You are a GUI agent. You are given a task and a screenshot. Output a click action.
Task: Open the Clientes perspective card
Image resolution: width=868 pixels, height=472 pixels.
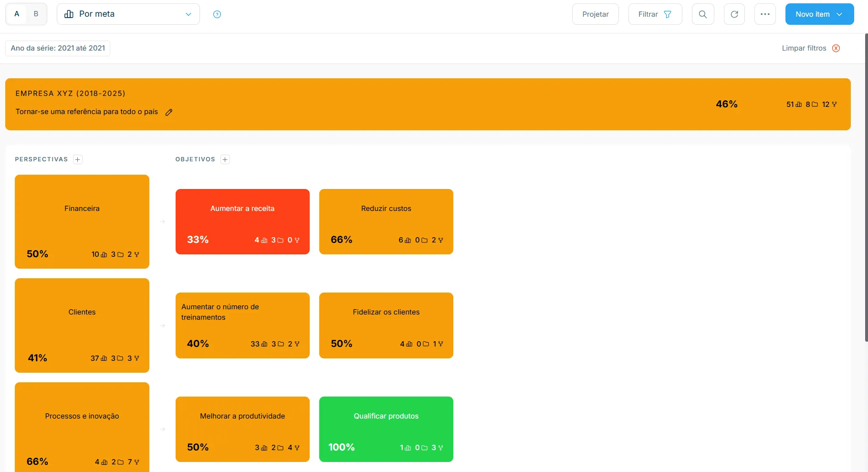click(x=82, y=325)
